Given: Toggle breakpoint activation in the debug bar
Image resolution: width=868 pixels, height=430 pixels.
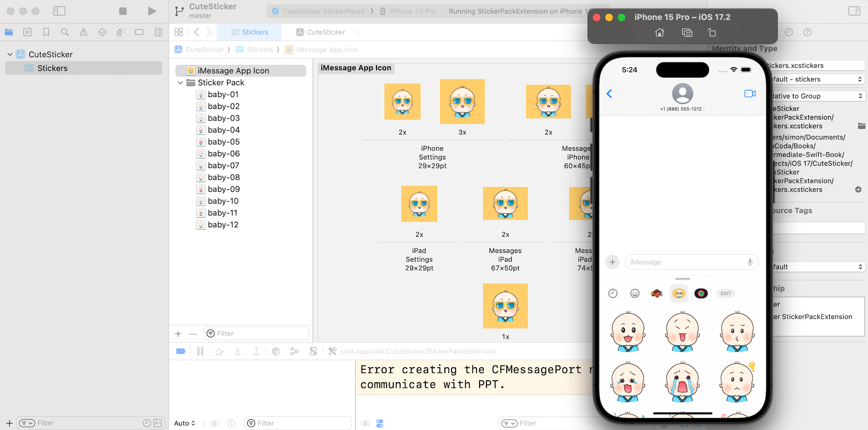Looking at the screenshot, I should coord(181,351).
